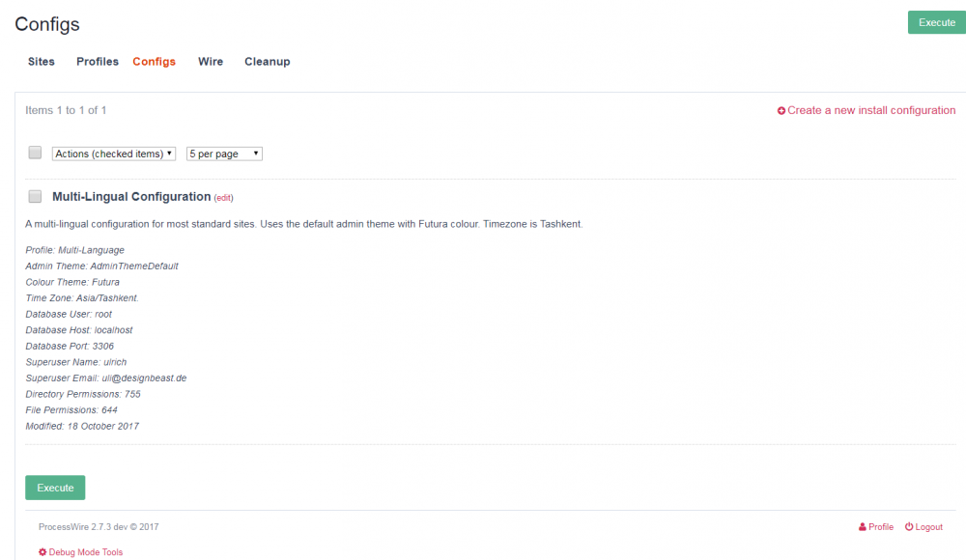
Task: Switch to the Sites tab
Action: coord(41,61)
